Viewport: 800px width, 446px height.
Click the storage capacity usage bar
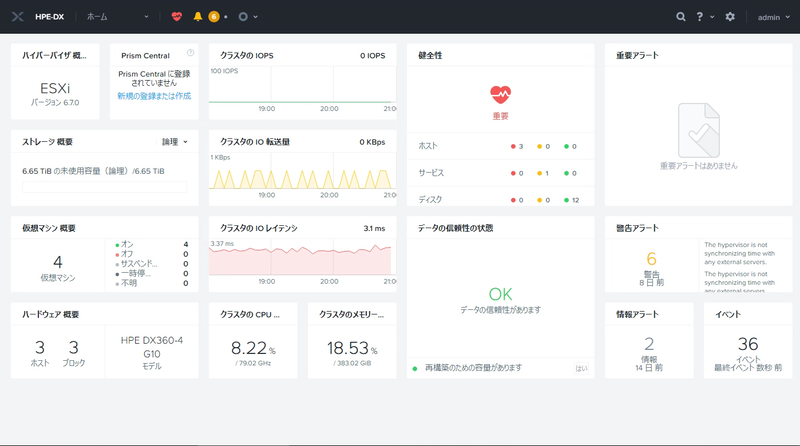coord(104,186)
